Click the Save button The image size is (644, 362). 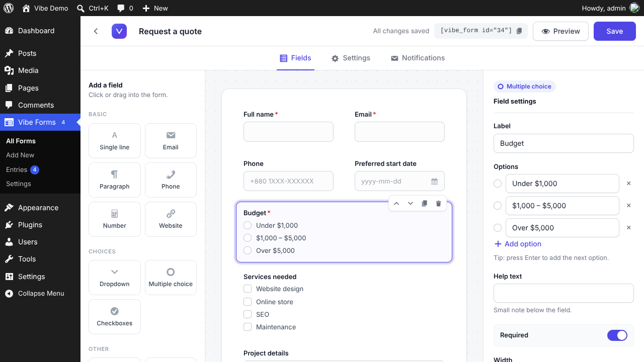[615, 31]
